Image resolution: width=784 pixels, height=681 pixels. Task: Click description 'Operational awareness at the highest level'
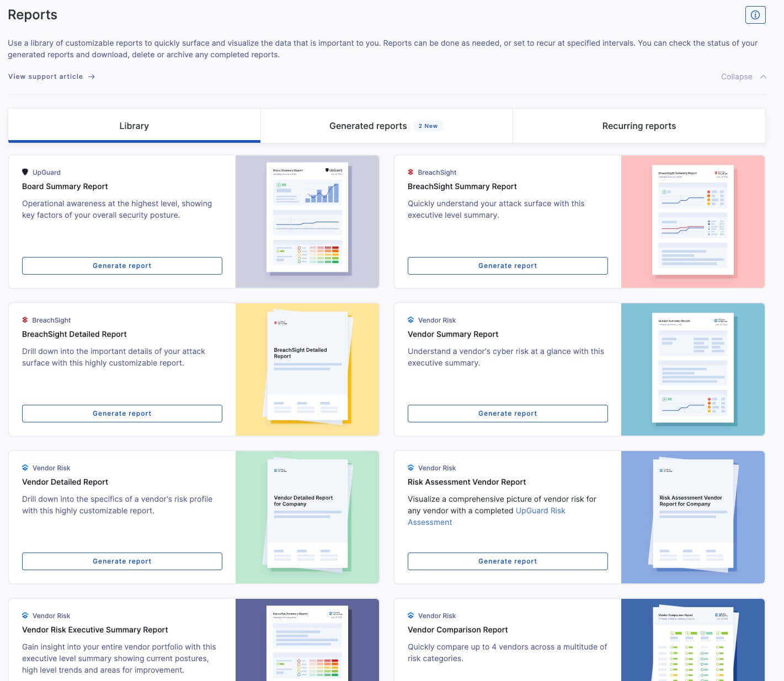click(x=117, y=210)
